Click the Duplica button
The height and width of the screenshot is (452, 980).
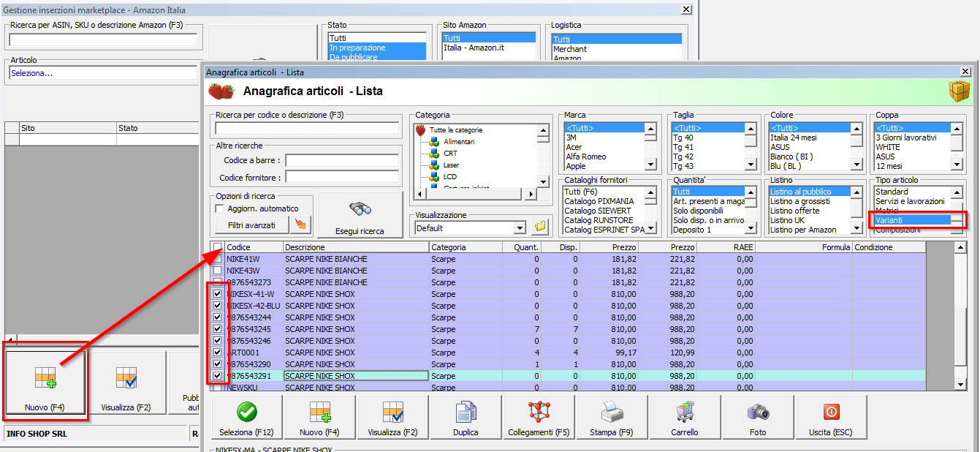click(466, 418)
